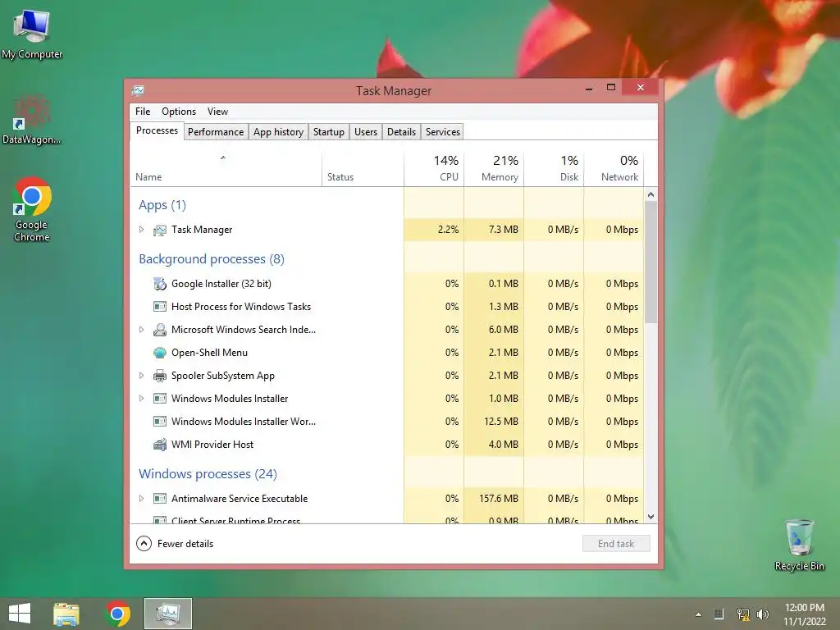The height and width of the screenshot is (630, 840).
Task: Open DataWagon desktop shortcut icon
Action: pyautogui.click(x=32, y=119)
